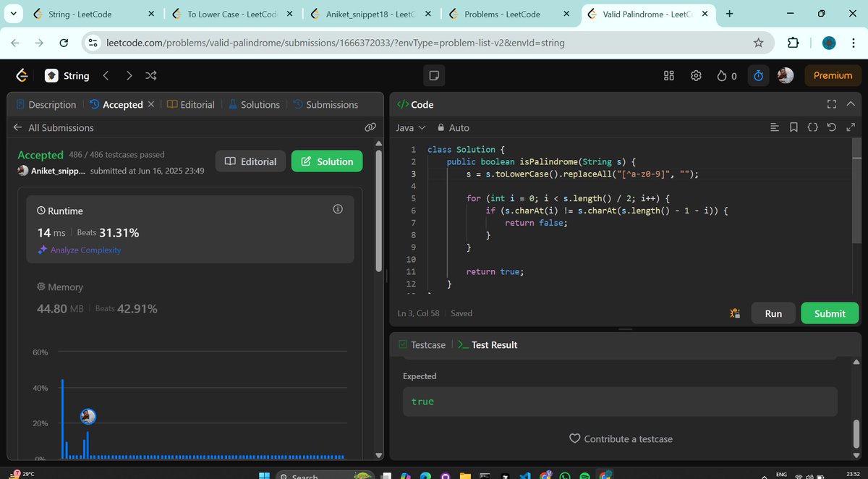Switch to Description tab
This screenshot has width=868, height=479.
(46, 105)
